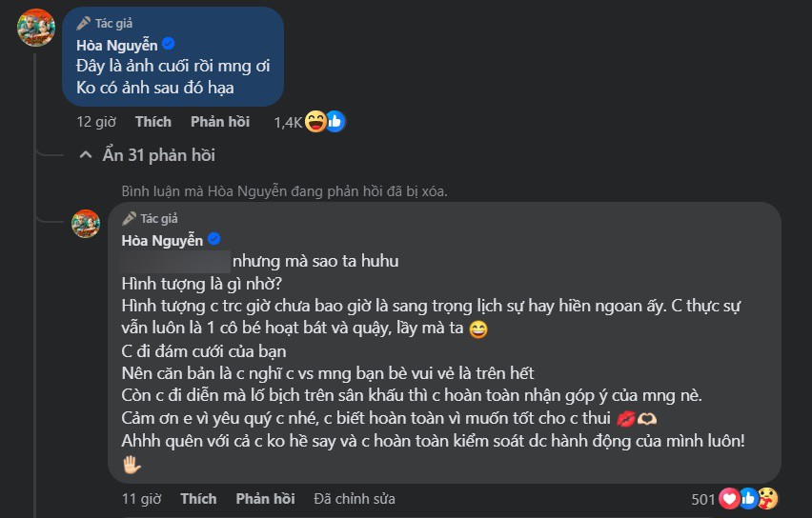Click the verified badge on the reply comment
The height and width of the screenshot is (518, 812).
(x=214, y=239)
